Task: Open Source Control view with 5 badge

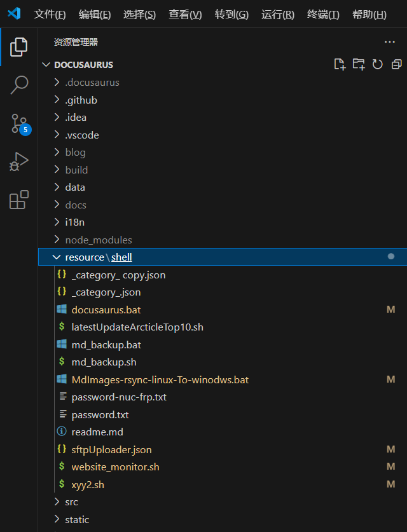Action: [x=20, y=124]
